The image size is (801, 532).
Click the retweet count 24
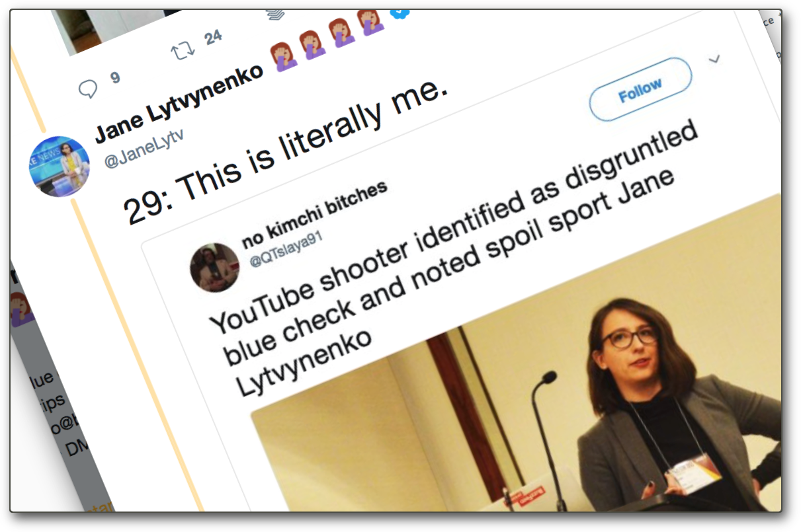point(213,38)
